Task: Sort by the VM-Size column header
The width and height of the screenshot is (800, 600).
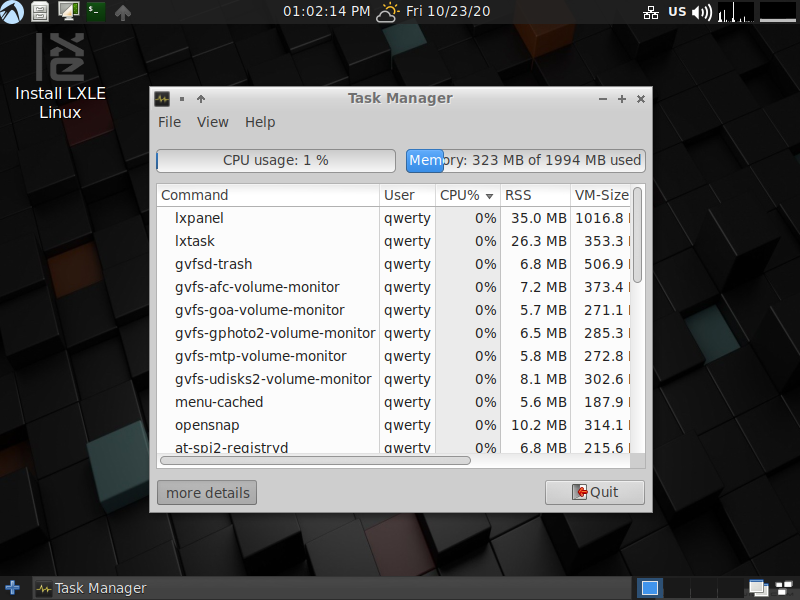Action: (601, 195)
